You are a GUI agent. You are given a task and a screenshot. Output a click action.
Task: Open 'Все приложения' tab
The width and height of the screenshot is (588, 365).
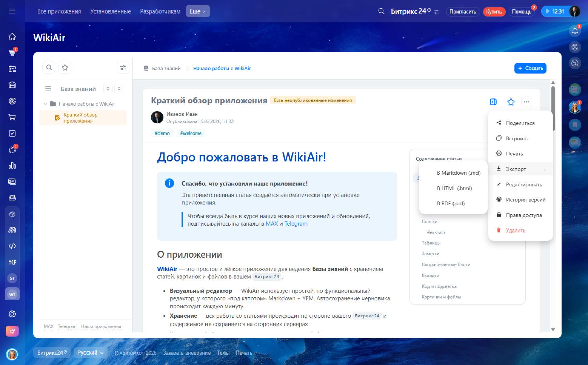tap(59, 11)
